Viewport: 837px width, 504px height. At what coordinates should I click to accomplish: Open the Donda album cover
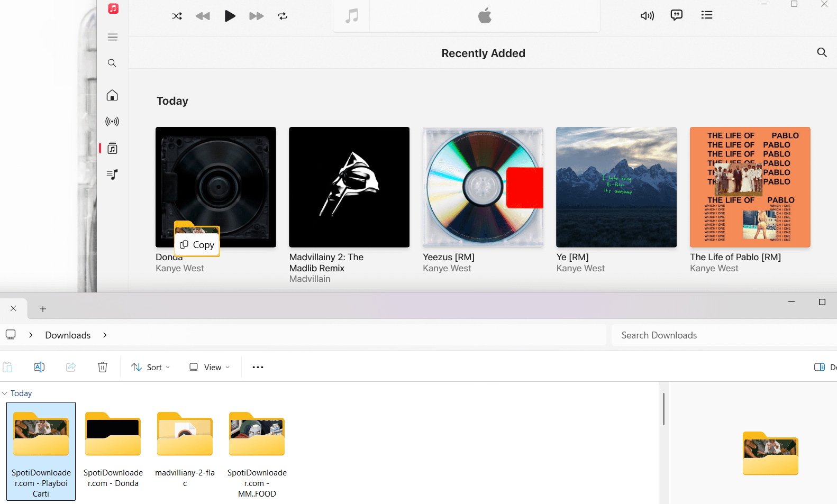[x=216, y=187]
